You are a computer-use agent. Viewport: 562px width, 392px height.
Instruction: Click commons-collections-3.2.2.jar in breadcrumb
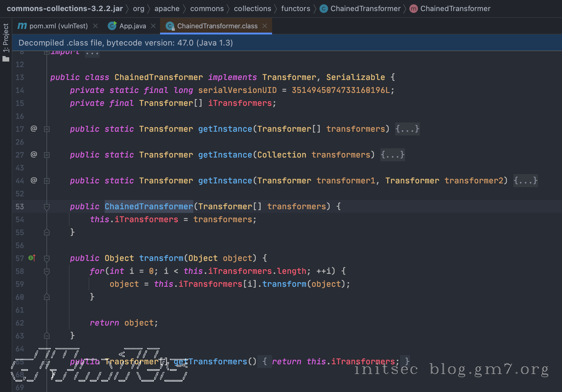65,9
